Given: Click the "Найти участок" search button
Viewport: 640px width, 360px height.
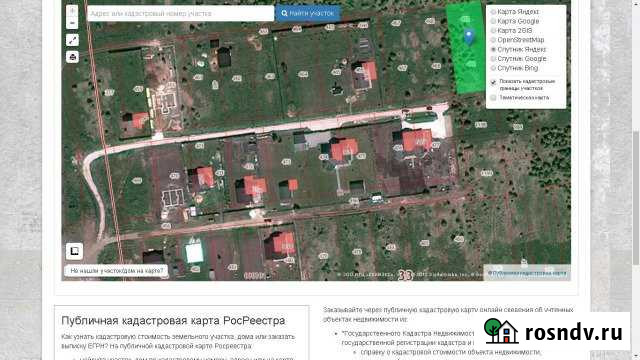Looking at the screenshot, I should 308,13.
